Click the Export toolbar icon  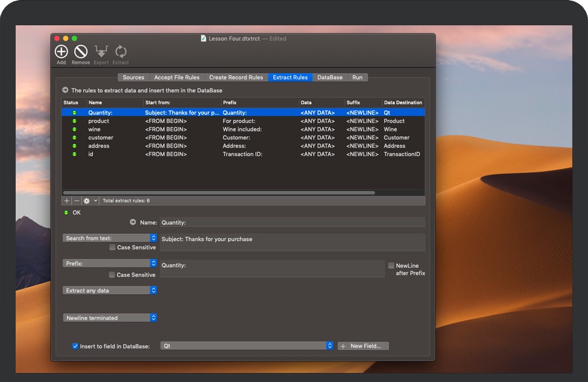click(101, 51)
